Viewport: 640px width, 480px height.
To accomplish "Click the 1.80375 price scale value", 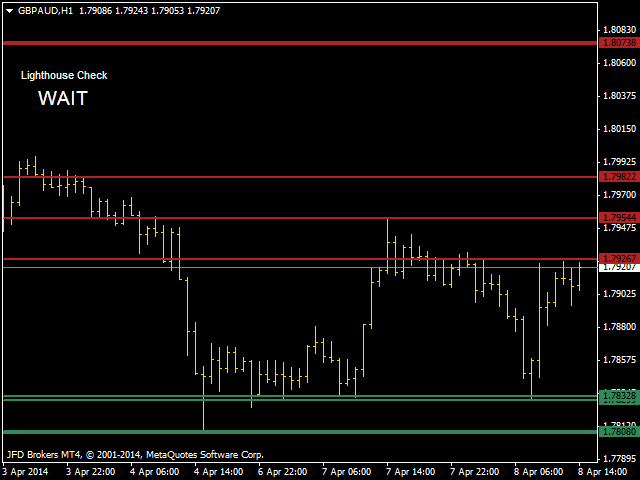I will point(620,96).
